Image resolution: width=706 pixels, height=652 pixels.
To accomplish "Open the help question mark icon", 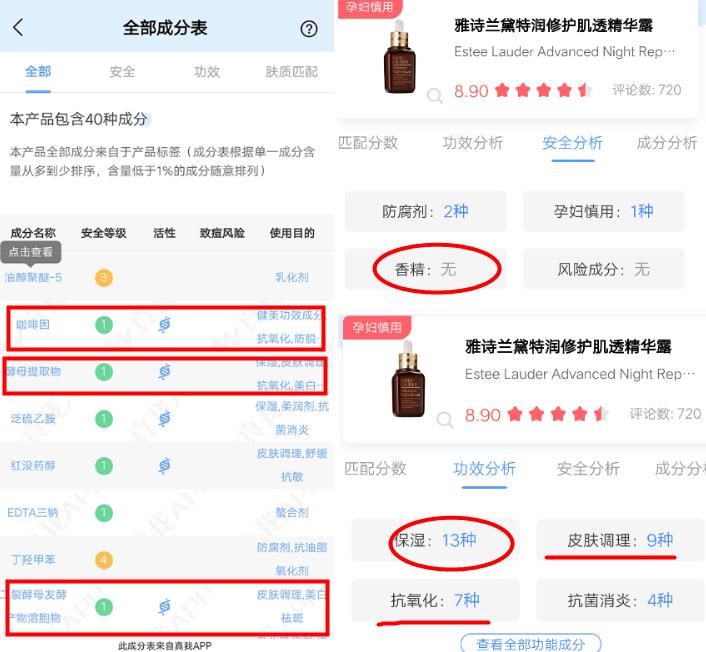I will (x=309, y=29).
